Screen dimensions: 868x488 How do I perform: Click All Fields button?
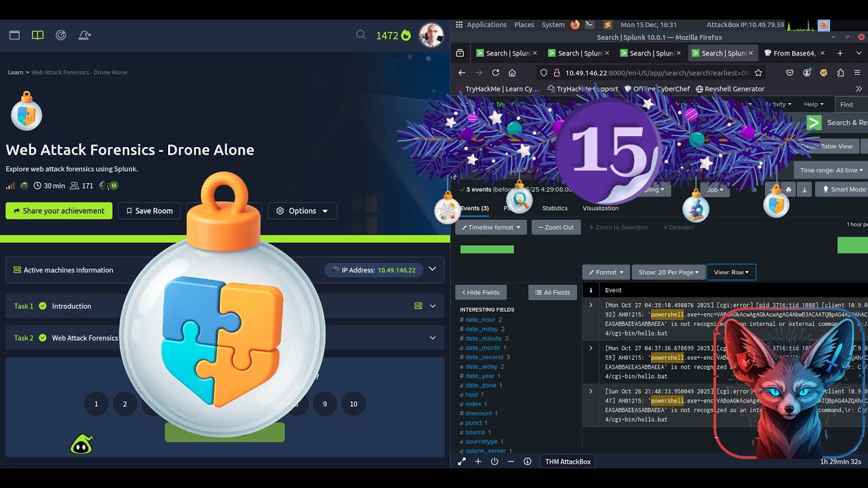(553, 292)
